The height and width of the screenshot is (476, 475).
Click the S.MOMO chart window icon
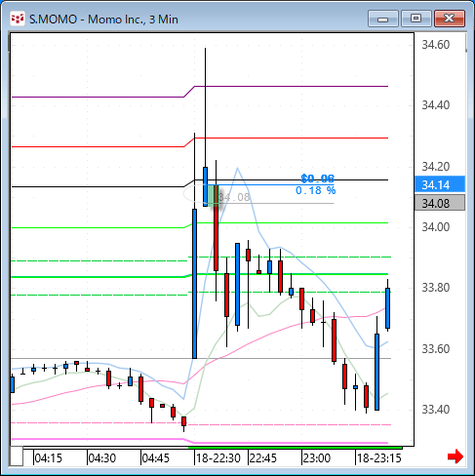(18, 19)
